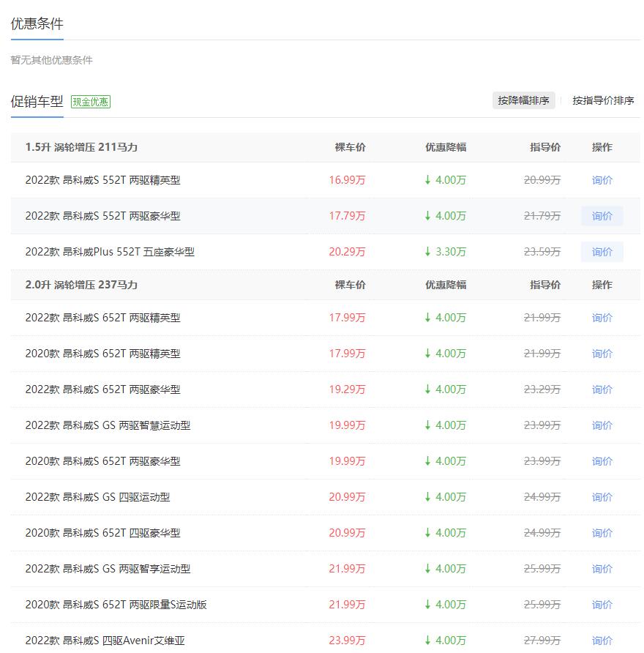Click the group header 1.5升 涡轮增压 211马力
The image size is (644, 653).
(x=81, y=147)
